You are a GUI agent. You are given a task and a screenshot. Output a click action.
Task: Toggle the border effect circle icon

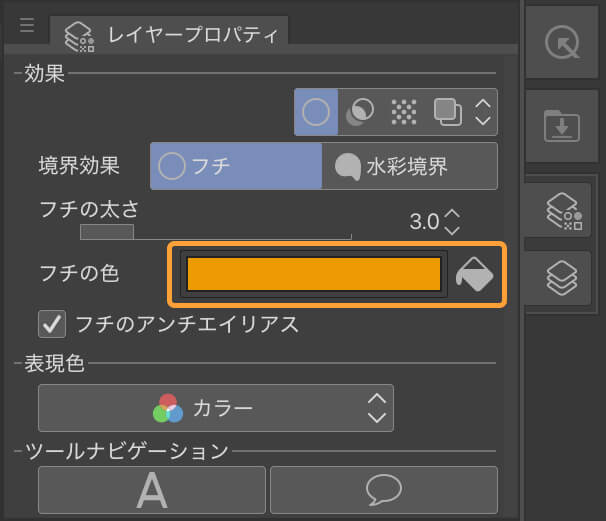point(316,112)
